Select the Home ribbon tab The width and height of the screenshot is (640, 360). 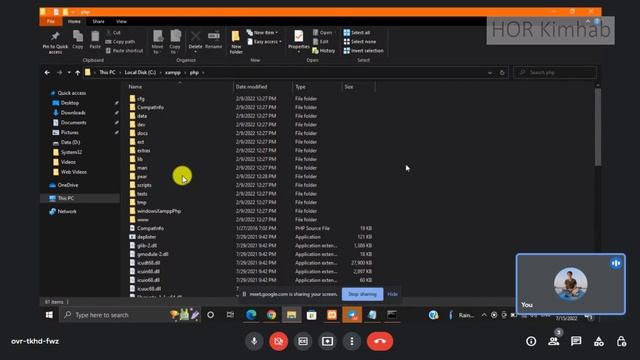(x=74, y=21)
